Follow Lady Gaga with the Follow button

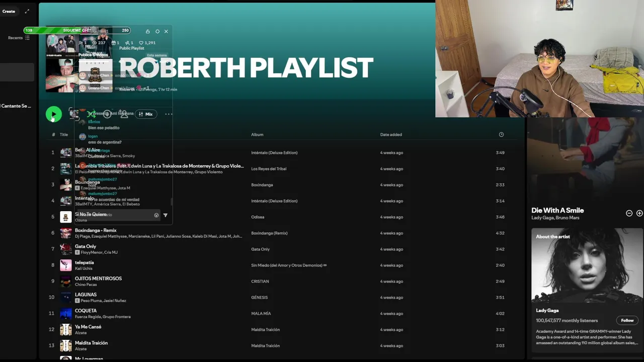point(627,320)
